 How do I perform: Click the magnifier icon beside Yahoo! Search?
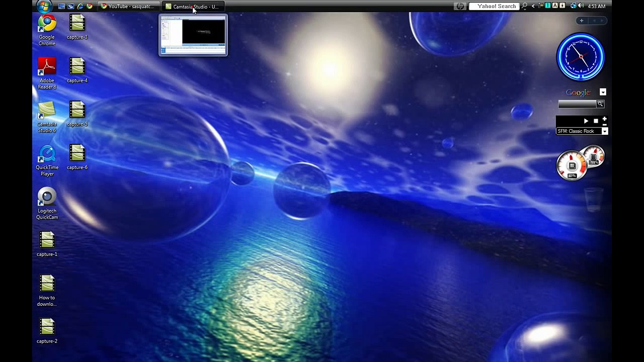(525, 6)
